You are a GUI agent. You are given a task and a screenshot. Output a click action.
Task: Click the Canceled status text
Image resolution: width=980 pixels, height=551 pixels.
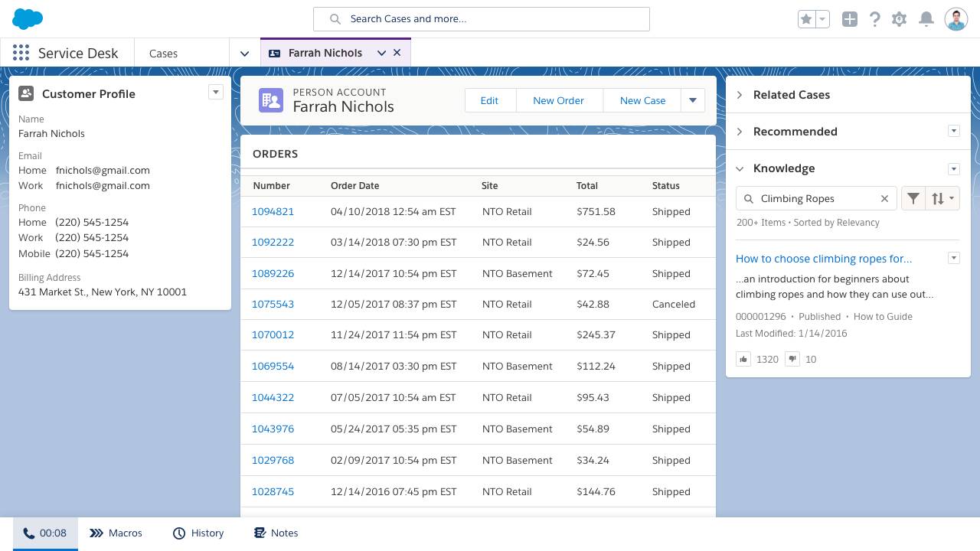click(x=674, y=305)
